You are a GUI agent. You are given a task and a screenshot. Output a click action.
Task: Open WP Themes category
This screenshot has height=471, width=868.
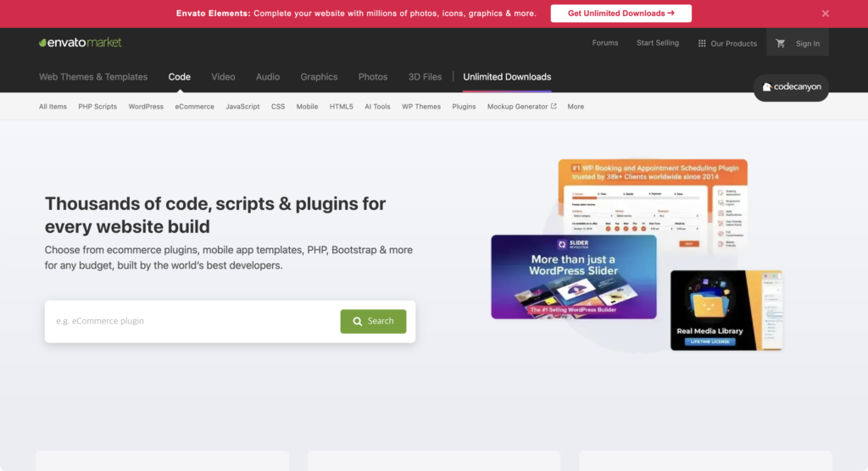pos(420,106)
